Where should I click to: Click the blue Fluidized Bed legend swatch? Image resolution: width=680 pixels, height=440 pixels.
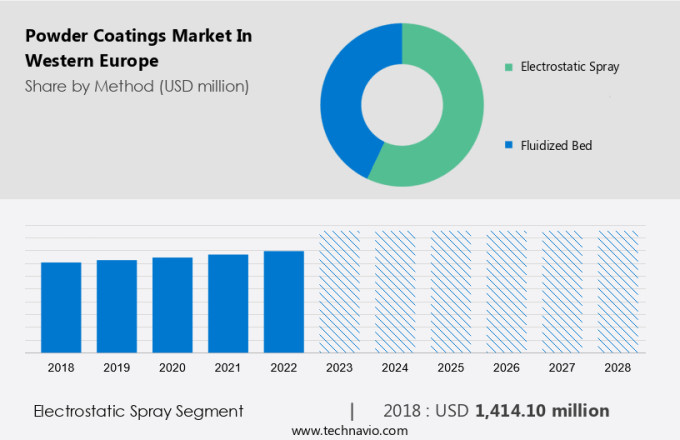click(509, 146)
